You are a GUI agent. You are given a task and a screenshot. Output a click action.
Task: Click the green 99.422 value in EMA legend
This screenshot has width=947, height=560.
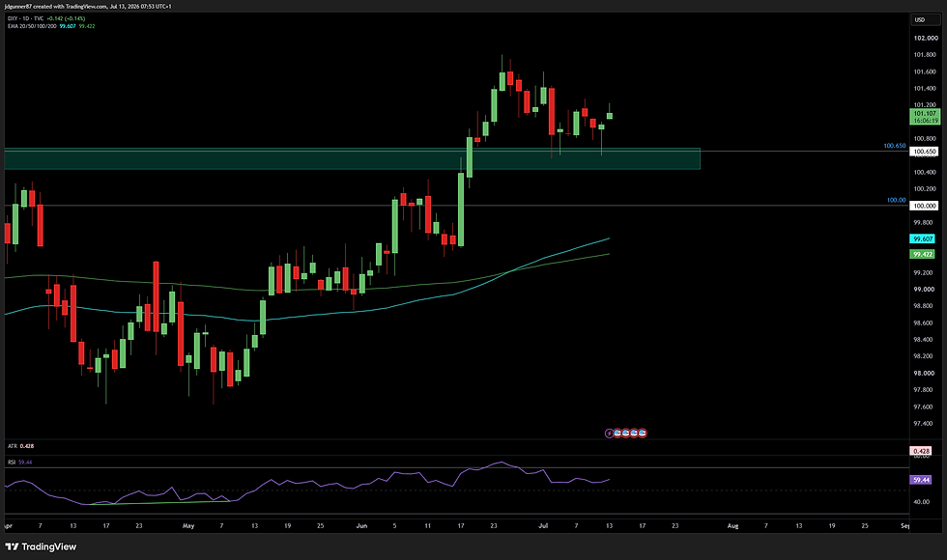pyautogui.click(x=86, y=26)
